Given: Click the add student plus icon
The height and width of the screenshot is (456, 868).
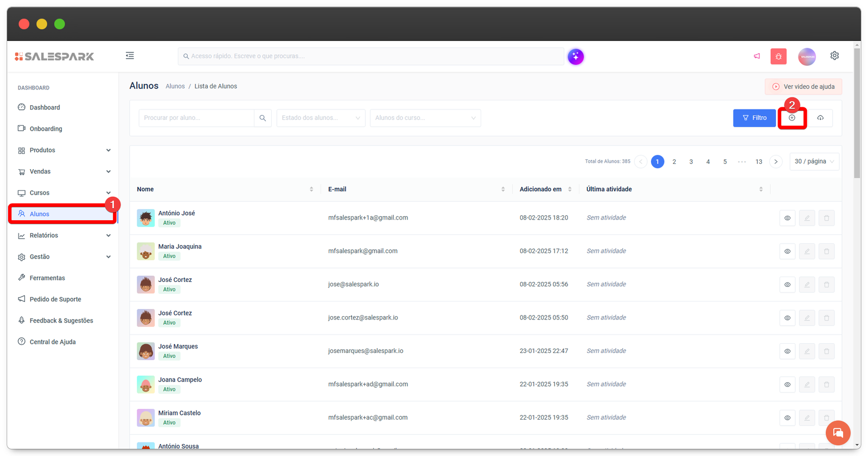Looking at the screenshot, I should click(x=792, y=118).
